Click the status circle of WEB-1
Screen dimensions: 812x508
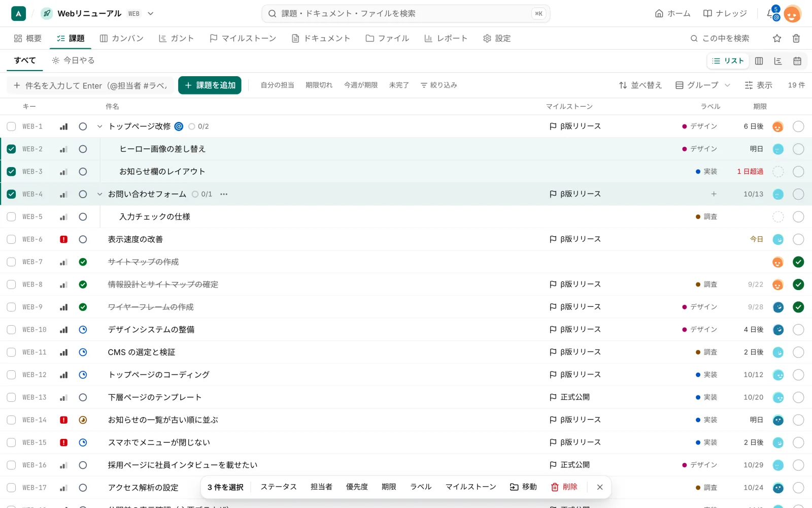pyautogui.click(x=83, y=126)
